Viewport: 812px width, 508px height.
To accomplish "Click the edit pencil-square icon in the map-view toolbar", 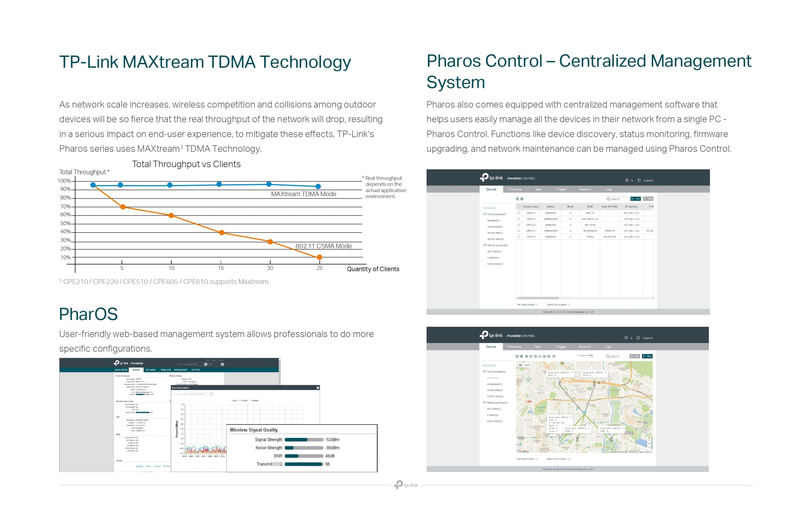I will pos(531,357).
